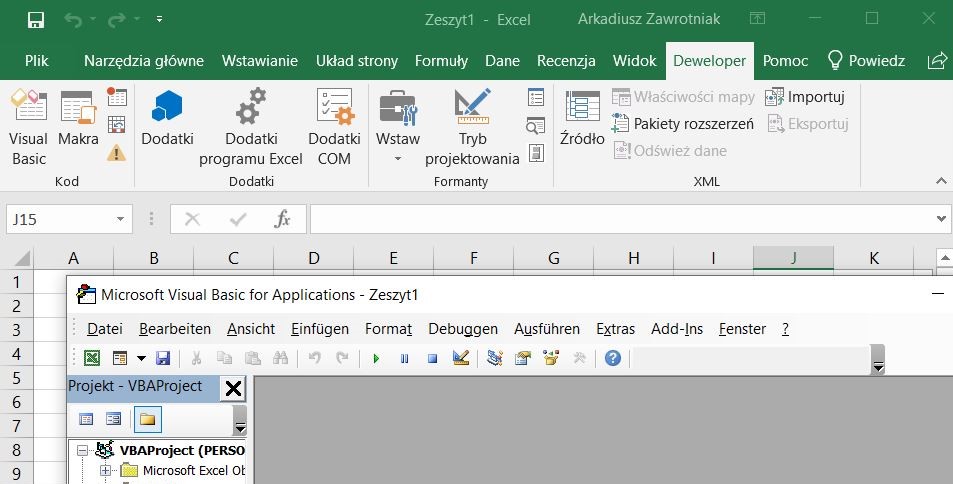Switch to the Recenzja tab

coord(566,61)
